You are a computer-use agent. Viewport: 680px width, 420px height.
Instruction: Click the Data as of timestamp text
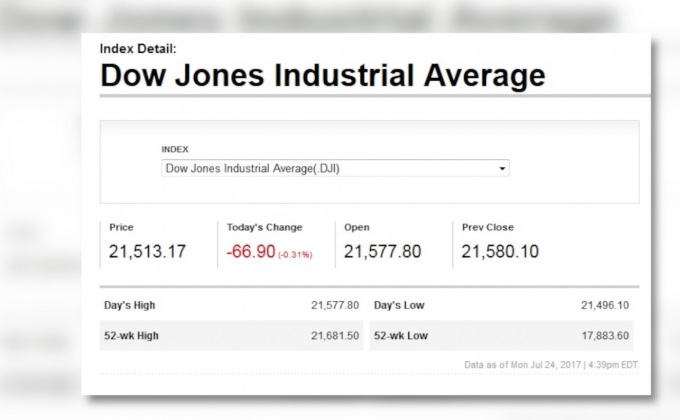pos(552,364)
